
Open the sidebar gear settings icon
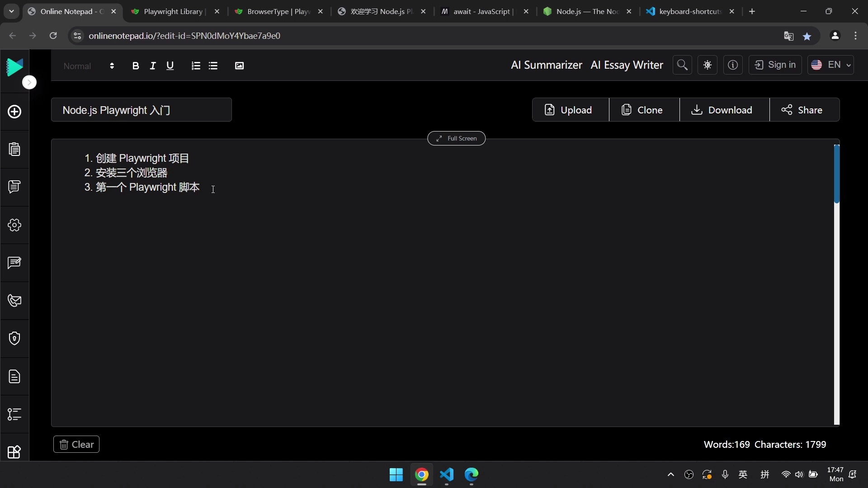coord(14,225)
